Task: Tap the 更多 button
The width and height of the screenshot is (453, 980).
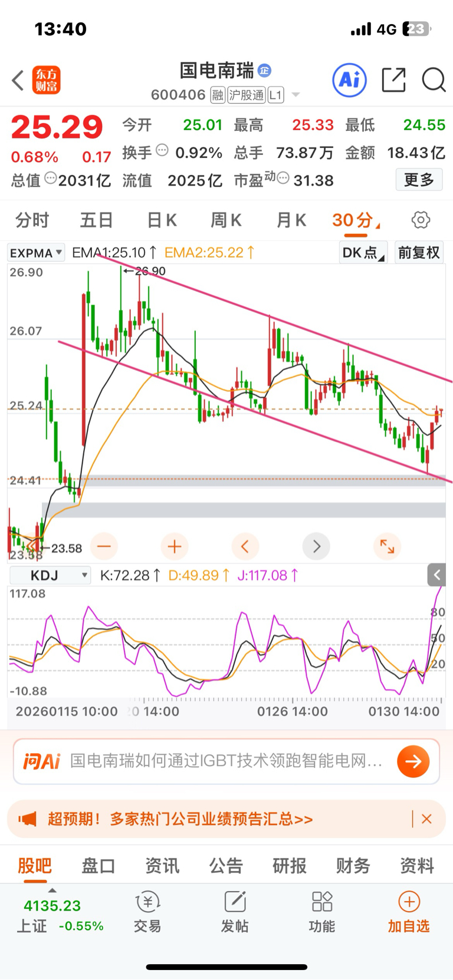Action: coord(419,180)
